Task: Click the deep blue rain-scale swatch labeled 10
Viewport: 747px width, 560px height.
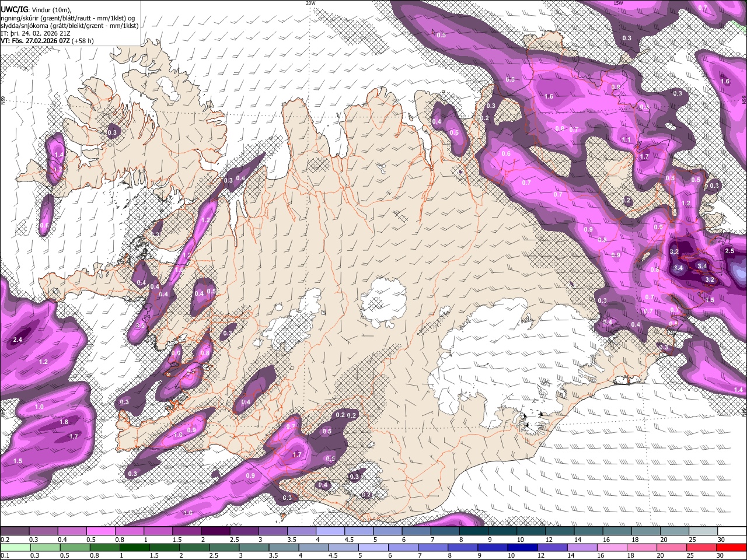Action: (523, 547)
